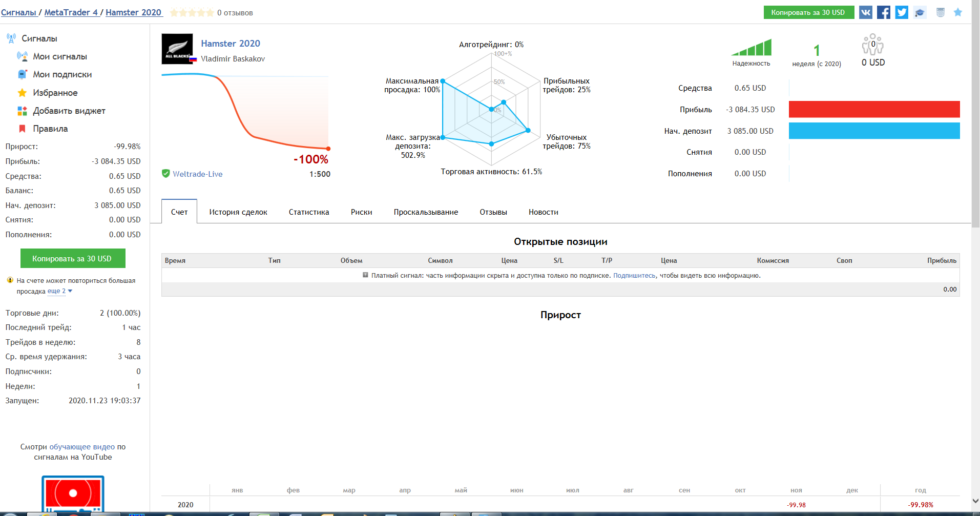
Task: Switch to История сделок tab
Action: (238, 212)
